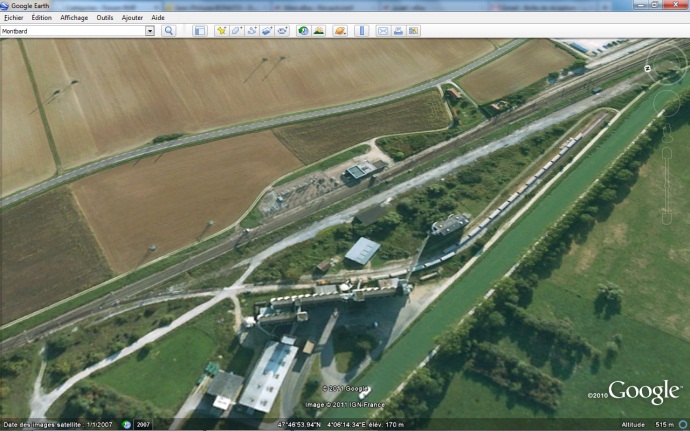
Task: Click the 2007 imagery date button
Action: 143,425
